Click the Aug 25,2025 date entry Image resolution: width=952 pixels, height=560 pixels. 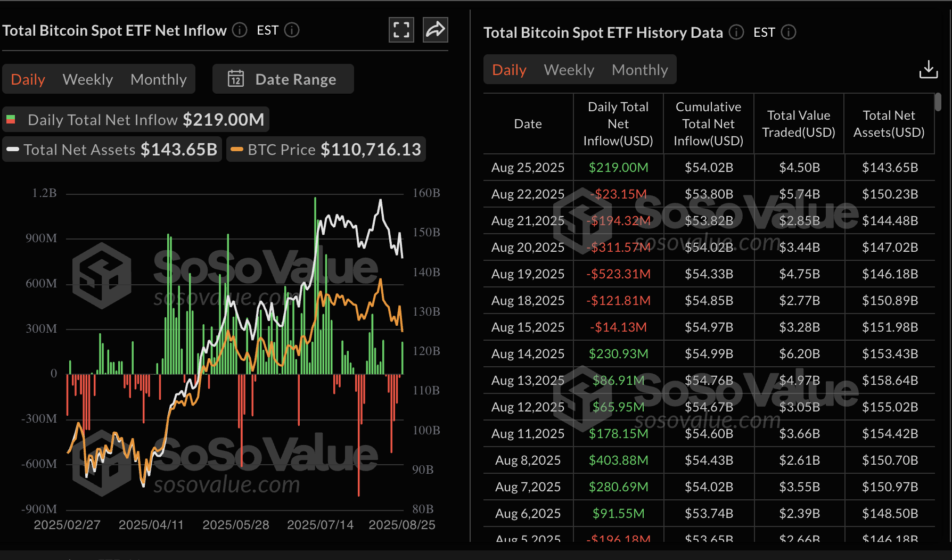click(x=528, y=167)
